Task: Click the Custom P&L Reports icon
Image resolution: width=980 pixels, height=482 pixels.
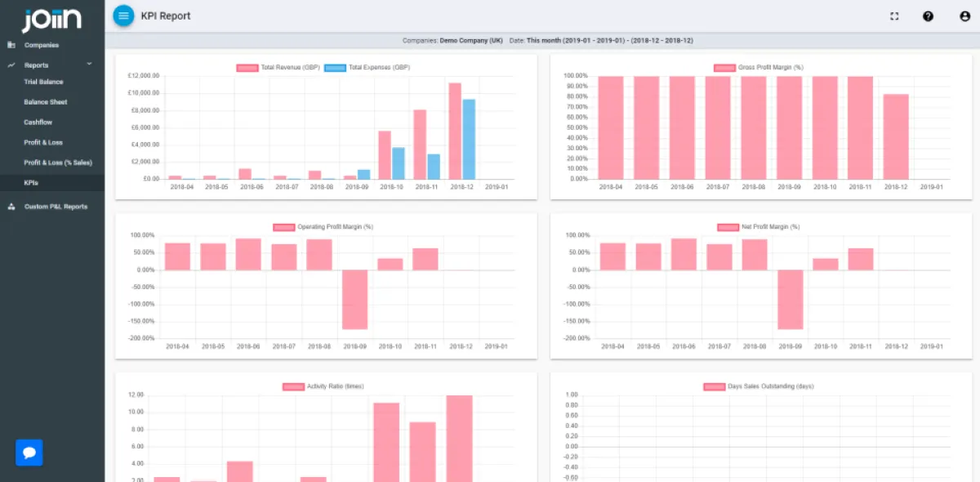Action: pyautogui.click(x=11, y=207)
